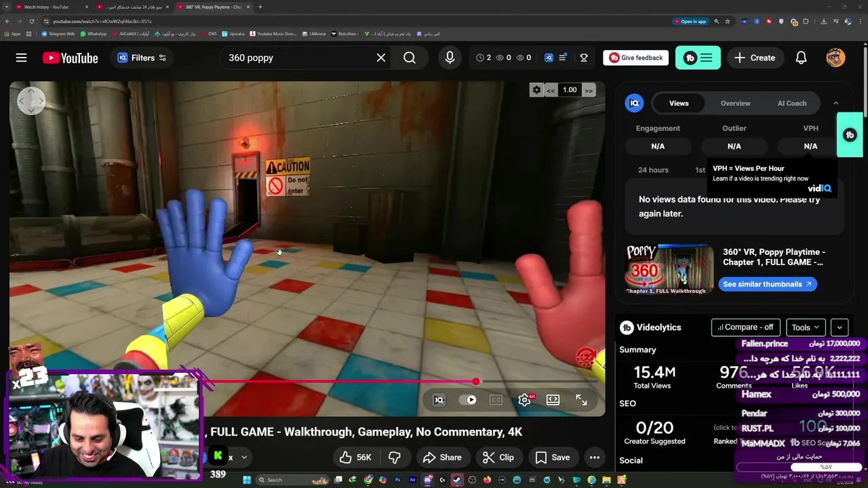Open the YouTube guide hamburger menu

21,58
